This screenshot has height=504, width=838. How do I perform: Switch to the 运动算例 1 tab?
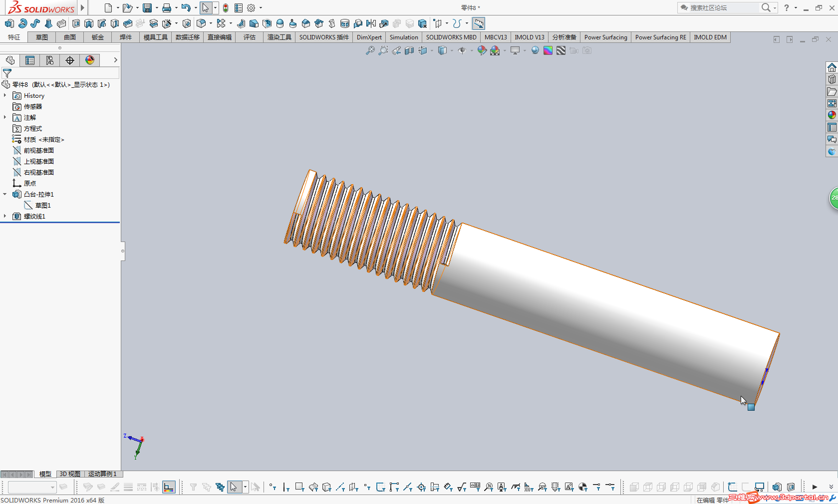tap(102, 474)
